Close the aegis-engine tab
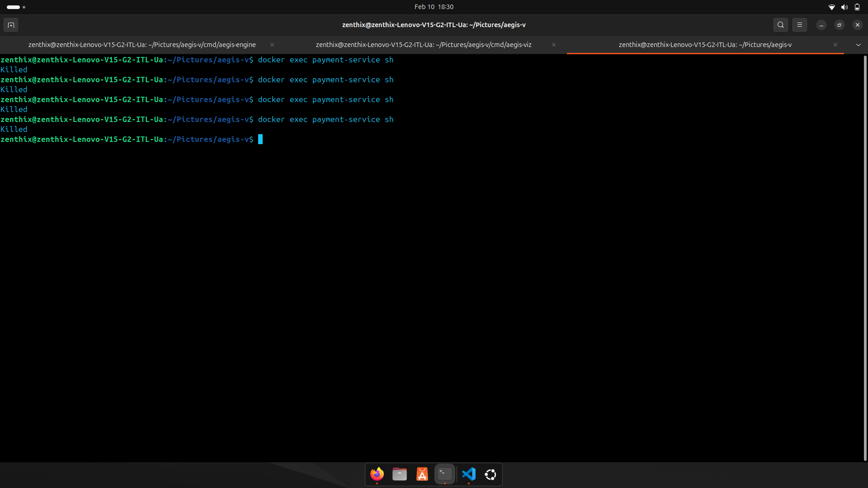868x488 pixels. (x=272, y=45)
